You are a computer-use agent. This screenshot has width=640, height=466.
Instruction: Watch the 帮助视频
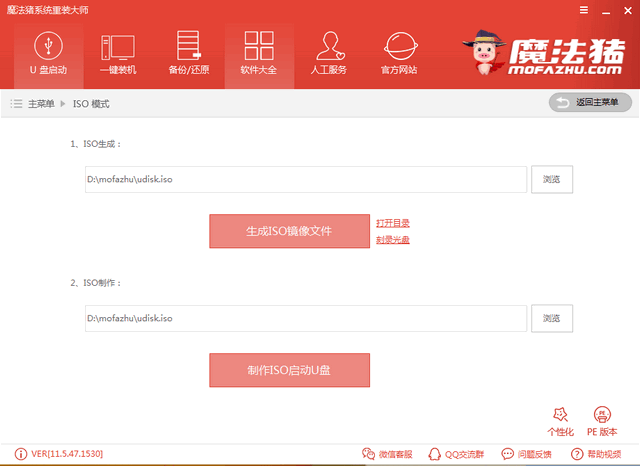pyautogui.click(x=599, y=454)
